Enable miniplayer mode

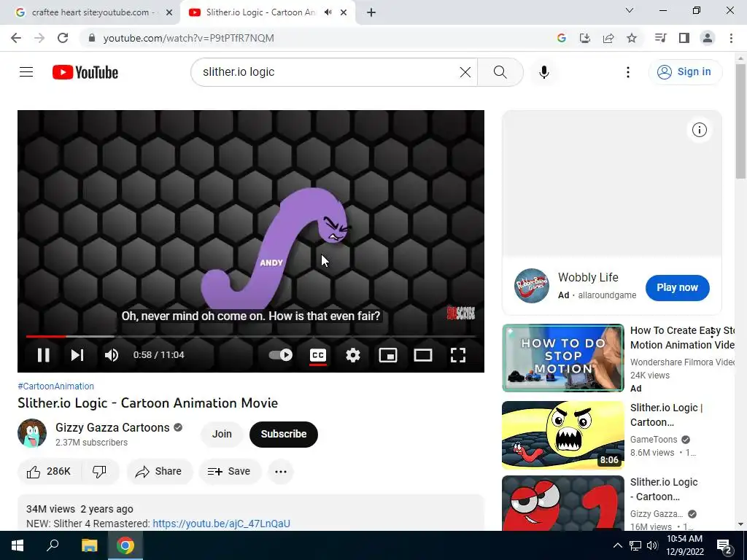pos(388,355)
